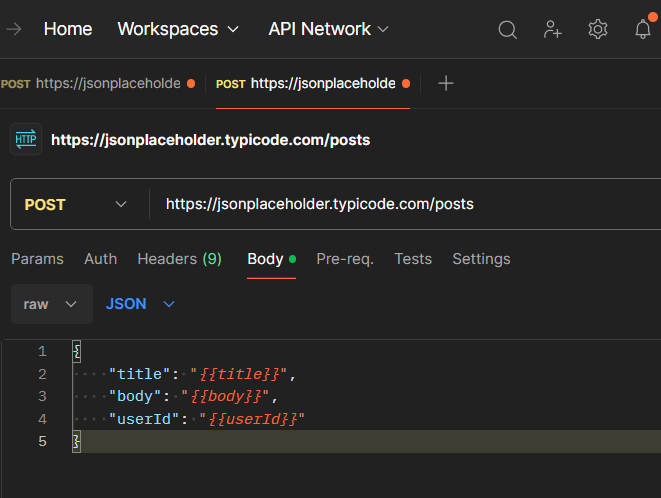Screen dimensions: 661x498
Task: Open the Tests tab
Action: 413,259
